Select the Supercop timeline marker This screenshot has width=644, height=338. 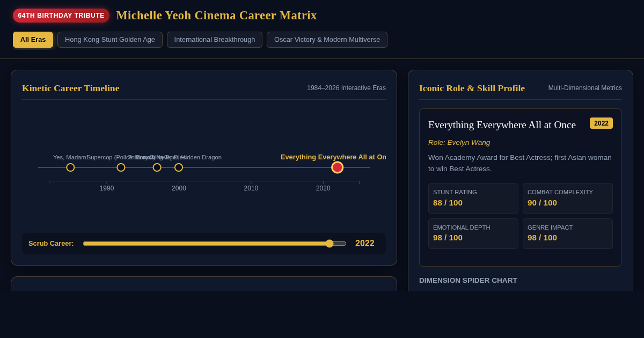pyautogui.click(x=121, y=167)
